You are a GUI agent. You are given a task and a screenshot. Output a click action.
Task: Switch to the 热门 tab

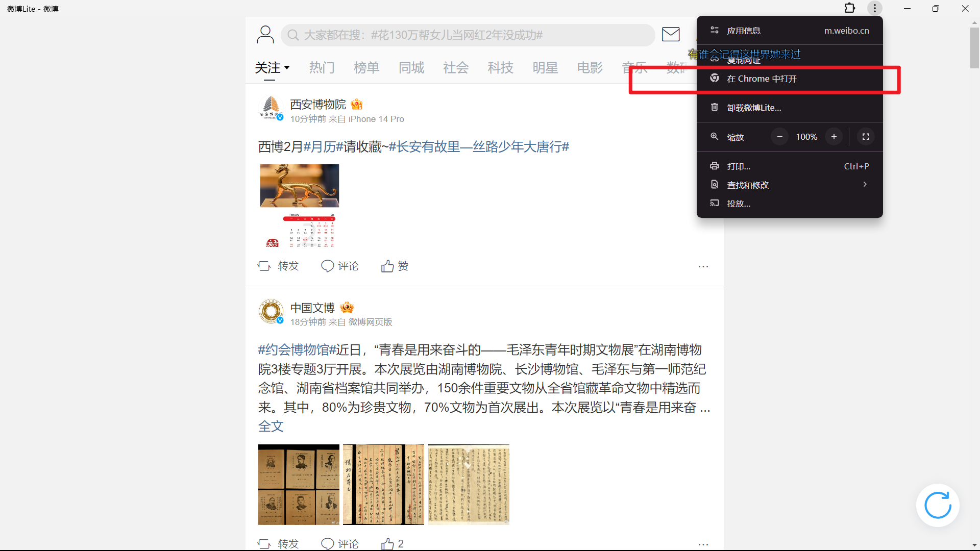[322, 67]
